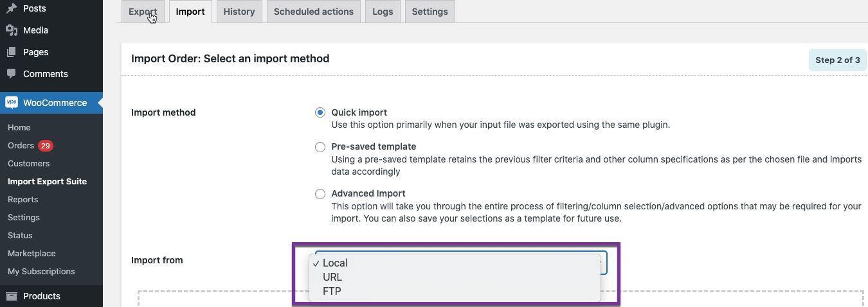
Task: Pick FTP from the dropdown list
Action: 332,291
